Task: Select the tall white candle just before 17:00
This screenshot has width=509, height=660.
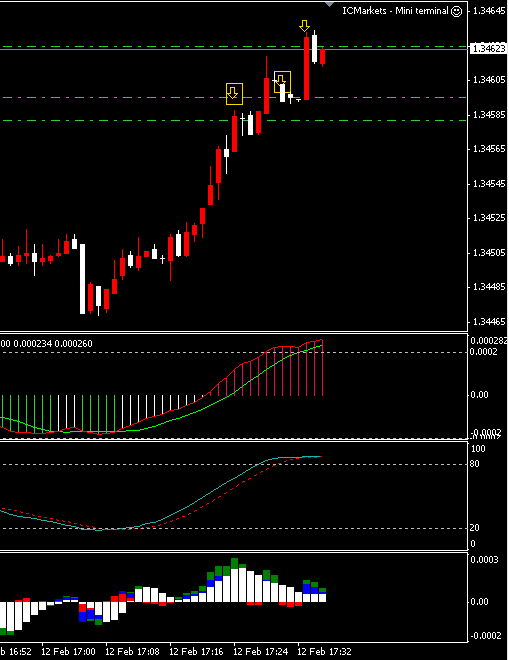Action: 83,279
